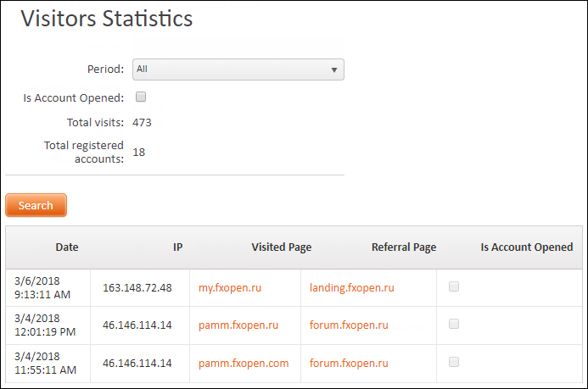Toggle account opened checkbox for 163.148.72.48 row
The height and width of the screenshot is (389, 588).
(454, 286)
